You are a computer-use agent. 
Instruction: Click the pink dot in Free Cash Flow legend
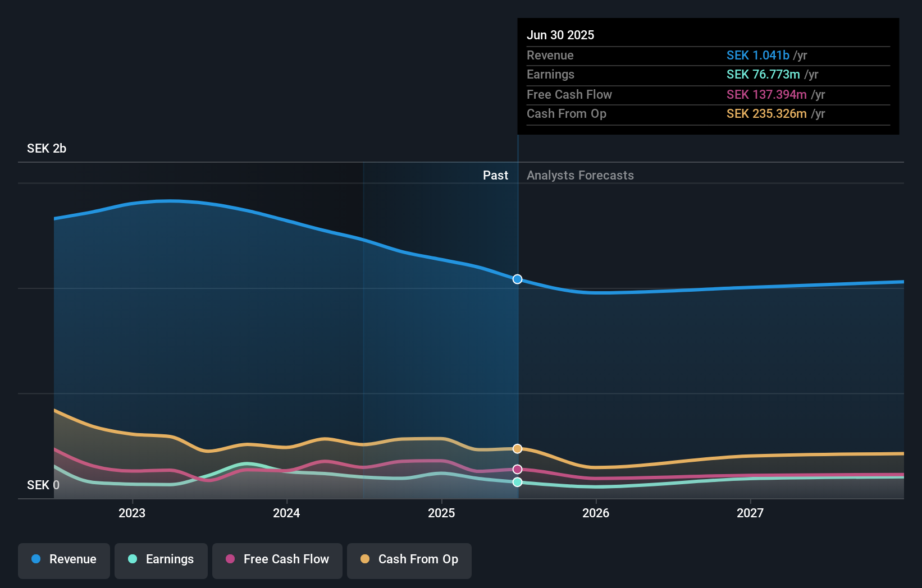coord(230,559)
